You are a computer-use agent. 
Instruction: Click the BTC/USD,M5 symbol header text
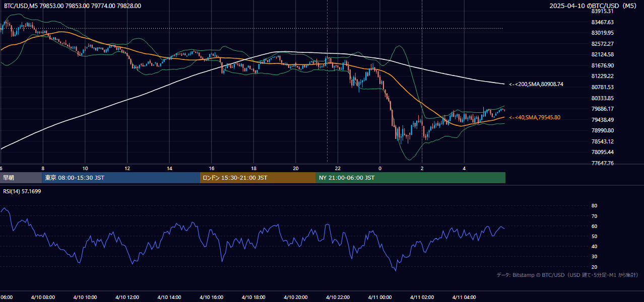pyautogui.click(x=72, y=6)
